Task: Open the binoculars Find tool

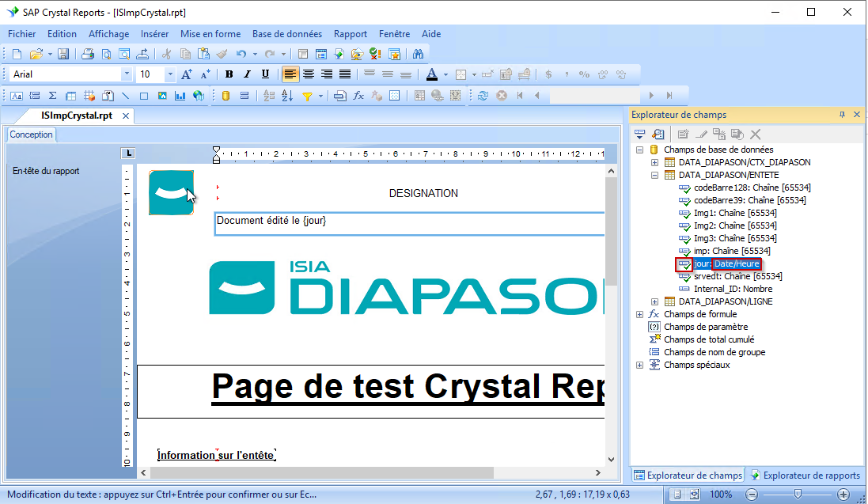Action: pos(418,55)
